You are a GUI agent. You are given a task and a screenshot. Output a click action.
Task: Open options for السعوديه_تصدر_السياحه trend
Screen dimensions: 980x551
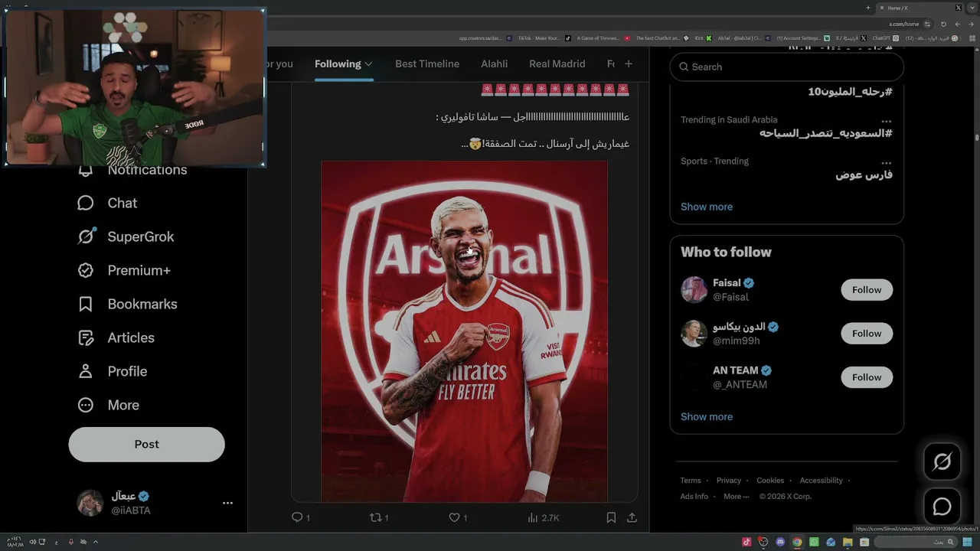[886, 120]
